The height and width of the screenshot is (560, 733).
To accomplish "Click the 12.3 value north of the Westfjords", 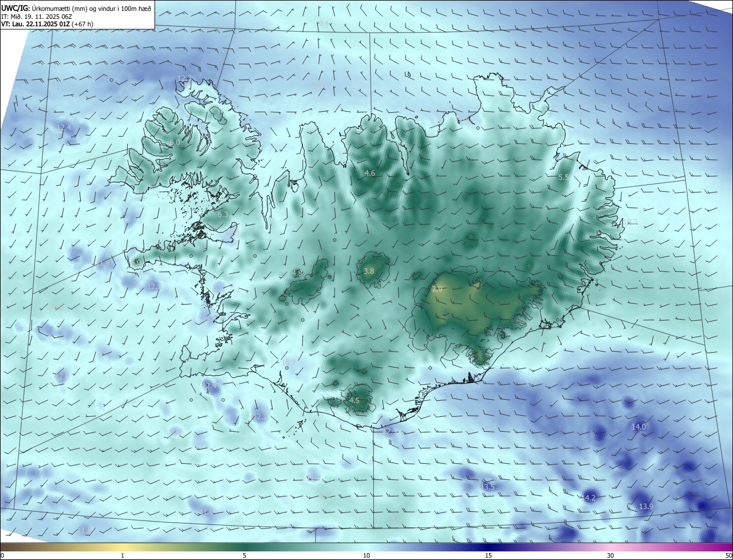I will [184, 78].
